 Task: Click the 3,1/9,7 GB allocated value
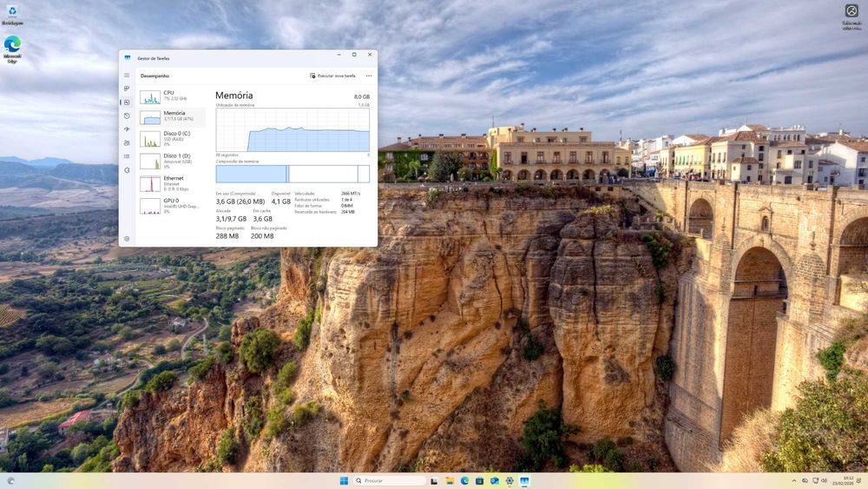[231, 219]
